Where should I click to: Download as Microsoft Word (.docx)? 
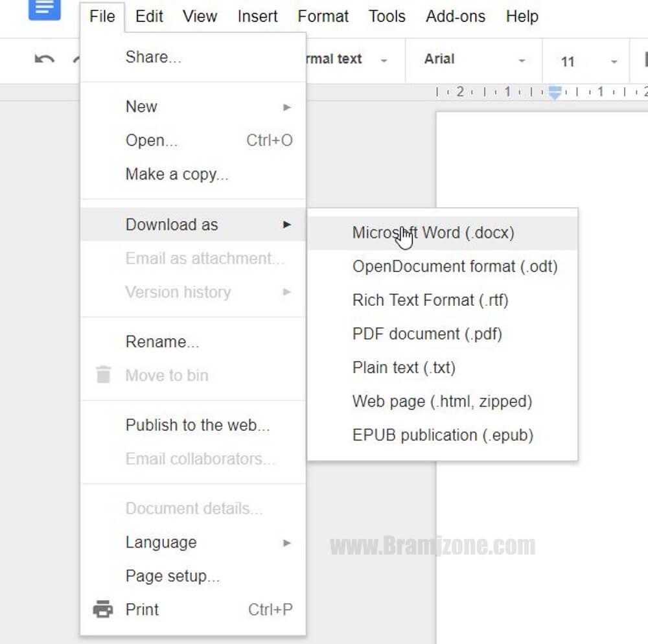(442, 233)
